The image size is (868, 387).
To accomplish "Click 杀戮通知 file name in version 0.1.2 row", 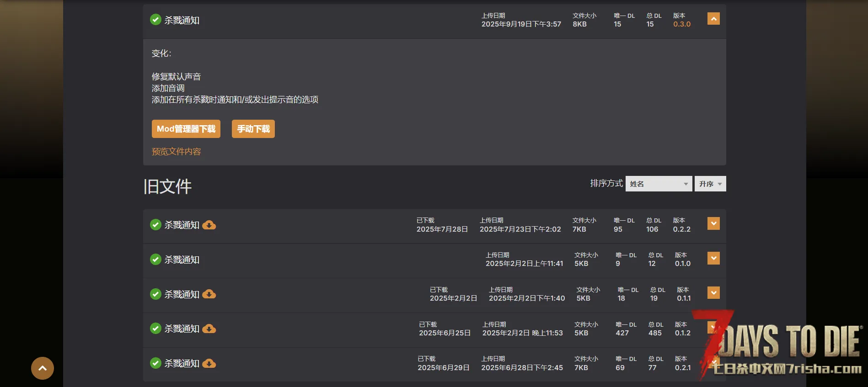I will [x=182, y=329].
